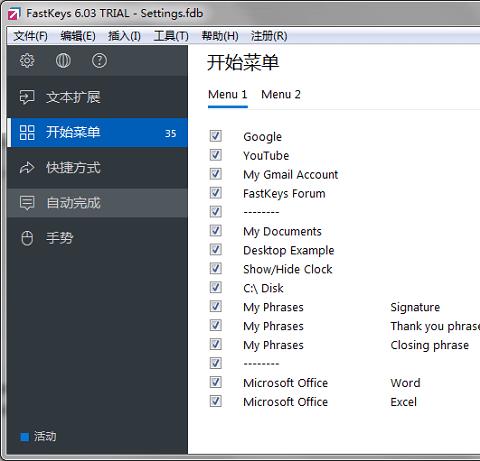This screenshot has width=480, height=461.
Task: Click the auto-complete chat bubble icon
Action: (27, 203)
